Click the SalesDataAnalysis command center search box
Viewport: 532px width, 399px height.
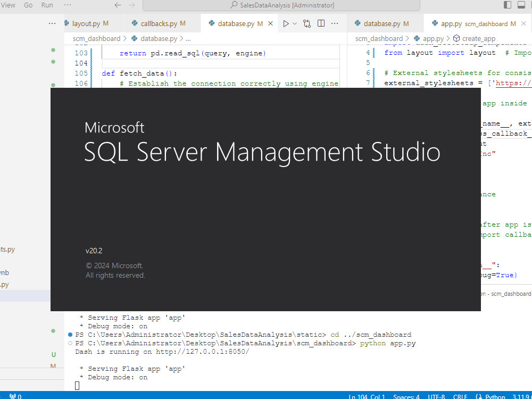(x=281, y=5)
